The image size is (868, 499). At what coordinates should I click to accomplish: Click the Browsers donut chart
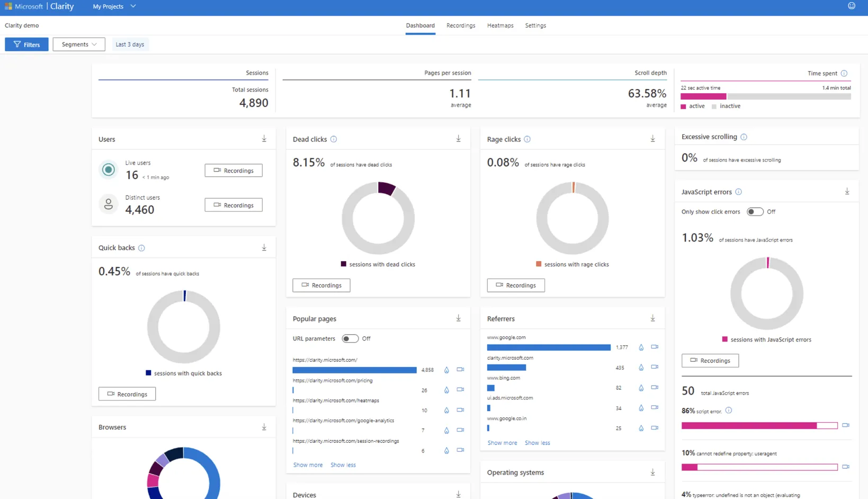click(184, 473)
